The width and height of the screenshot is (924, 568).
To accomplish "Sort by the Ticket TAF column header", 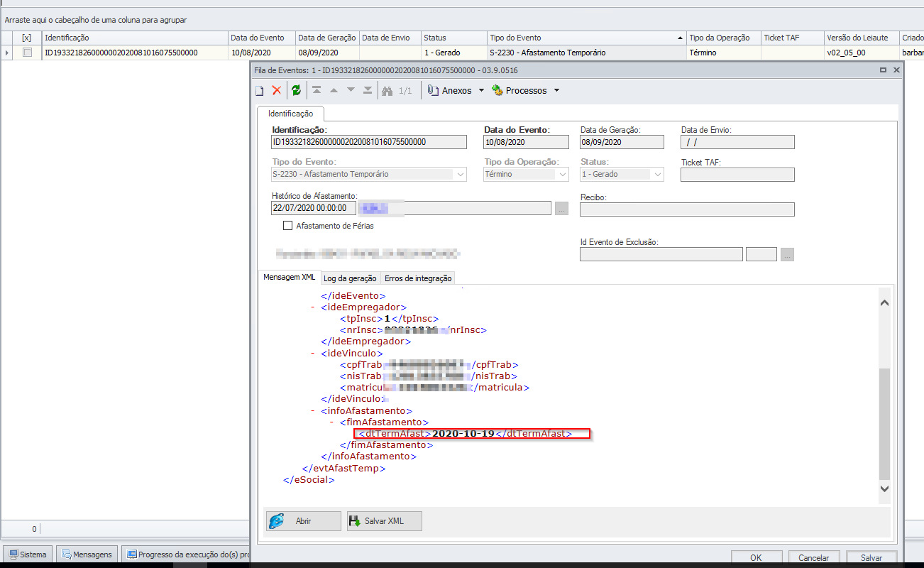I will point(792,38).
